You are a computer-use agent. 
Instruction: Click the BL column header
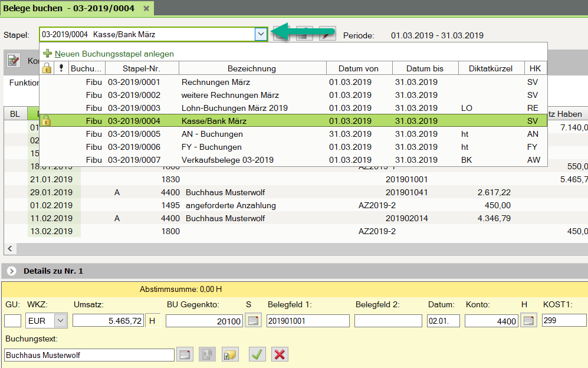pos(15,114)
